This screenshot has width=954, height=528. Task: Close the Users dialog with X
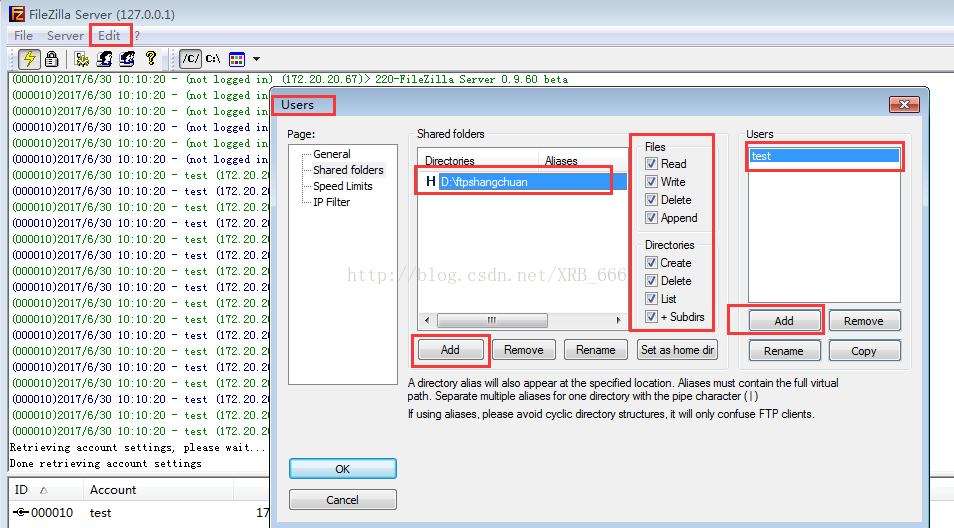click(904, 105)
